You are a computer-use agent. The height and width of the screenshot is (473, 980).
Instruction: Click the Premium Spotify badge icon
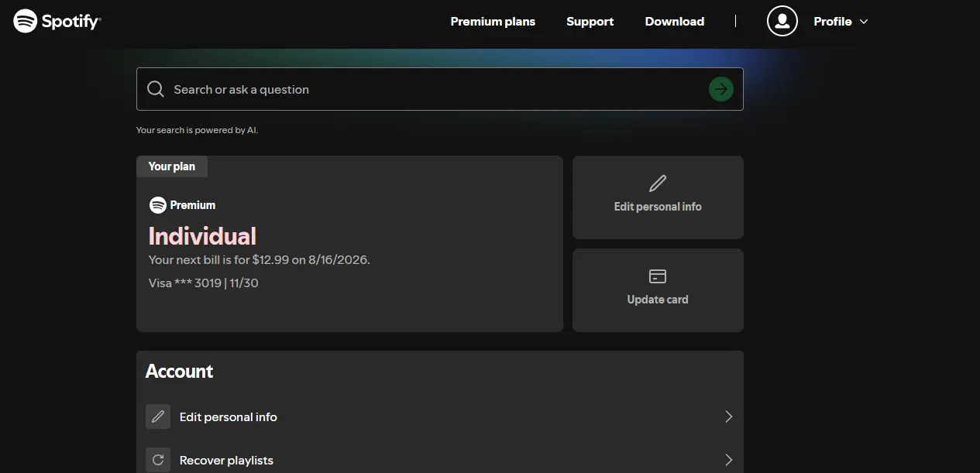tap(158, 205)
